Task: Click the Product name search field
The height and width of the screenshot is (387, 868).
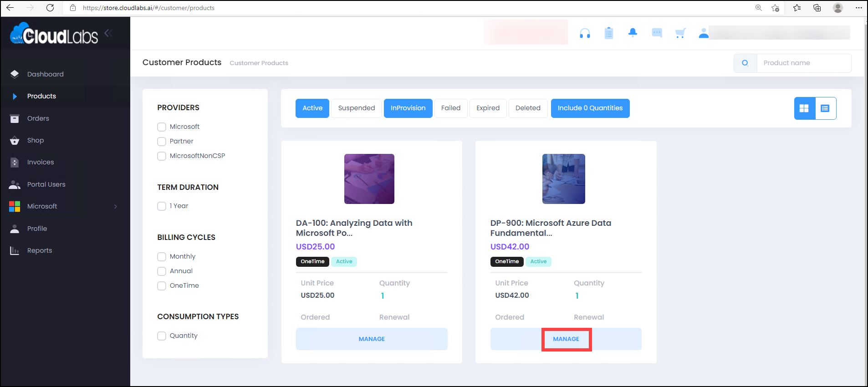Action: [804, 63]
